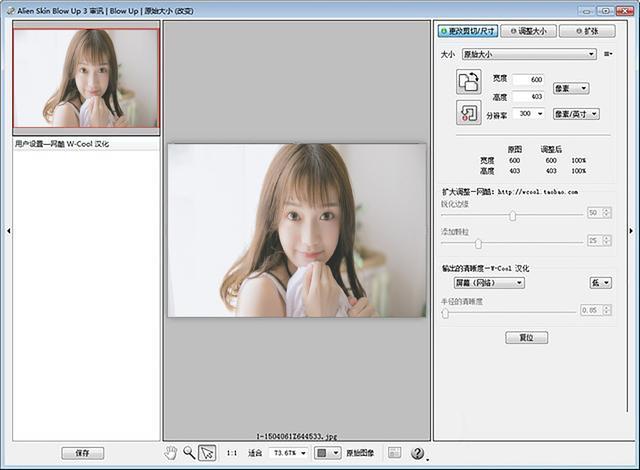Screen dimensions: 640x470
Task: Click the 宽度 width input field
Action: (x=527, y=79)
